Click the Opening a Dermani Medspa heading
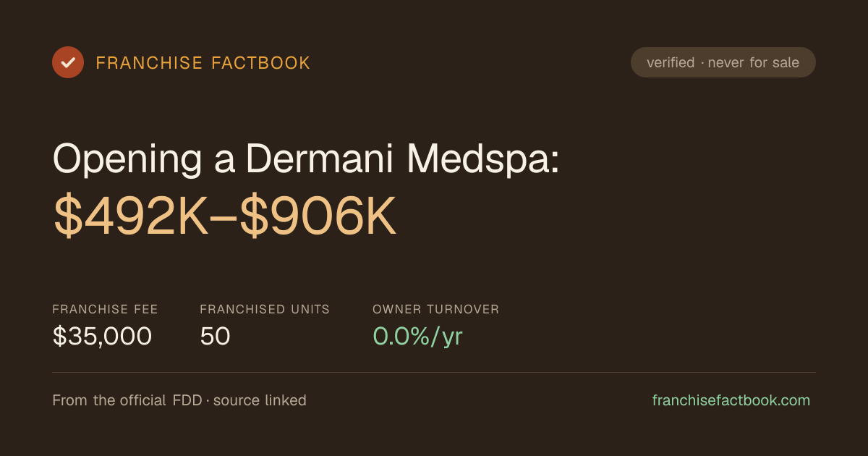 [x=306, y=158]
